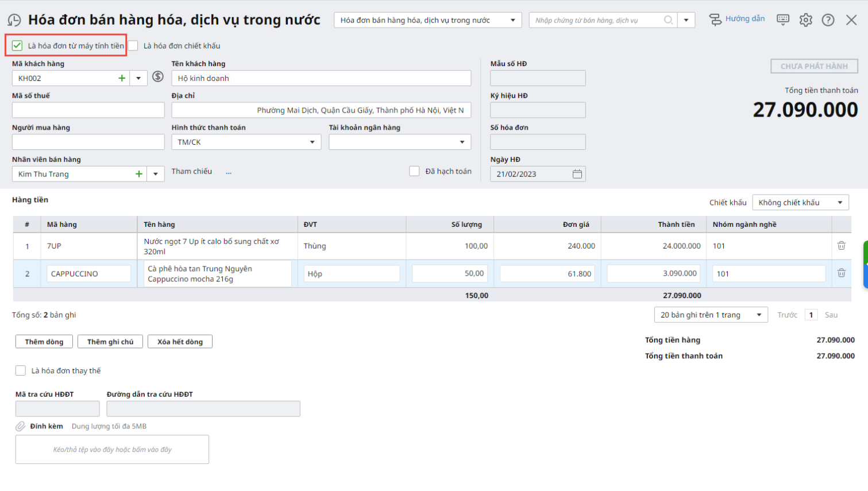868x491 pixels.
Task: Click the Mẫu số HĐ field
Action: pyautogui.click(x=538, y=78)
